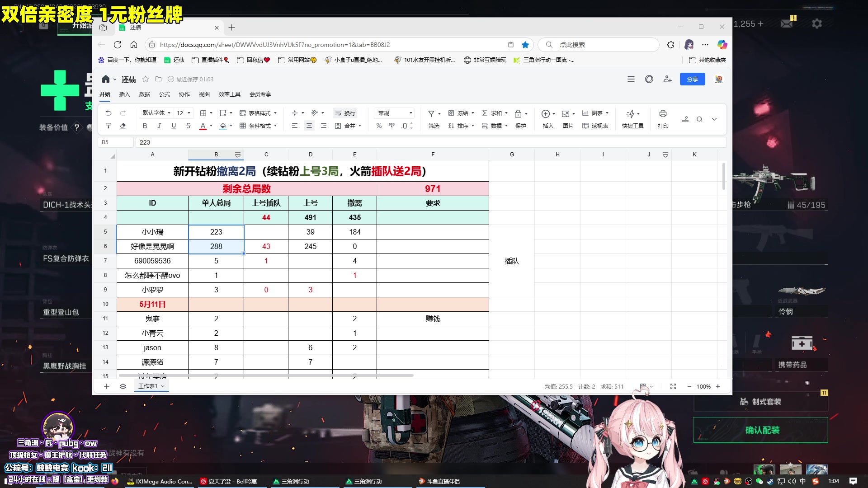This screenshot has width=868, height=488.
Task: Toggle text wrap 换行
Action: (x=345, y=113)
